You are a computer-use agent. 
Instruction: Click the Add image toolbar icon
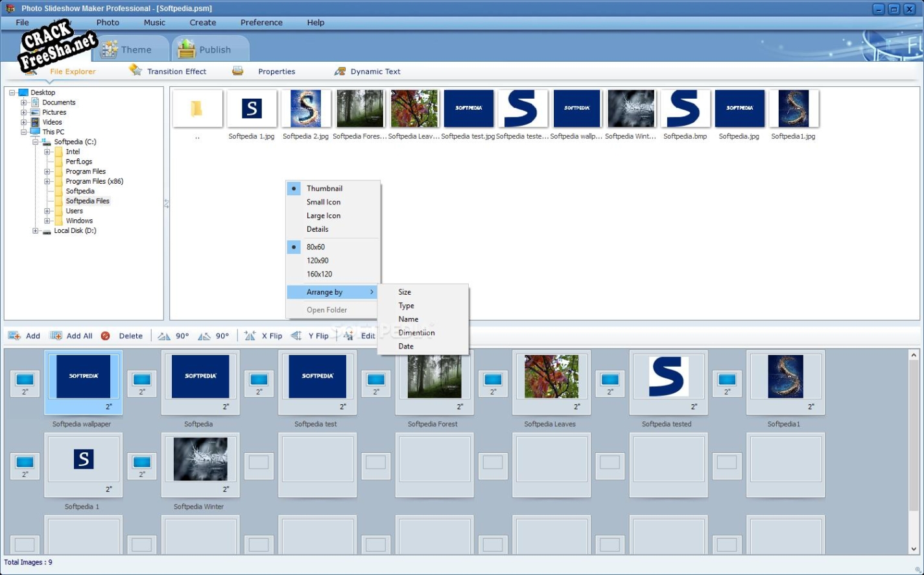14,336
